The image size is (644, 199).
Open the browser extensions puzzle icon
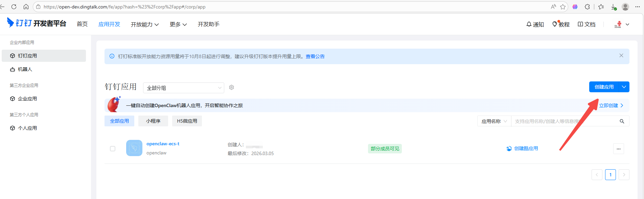click(x=587, y=7)
